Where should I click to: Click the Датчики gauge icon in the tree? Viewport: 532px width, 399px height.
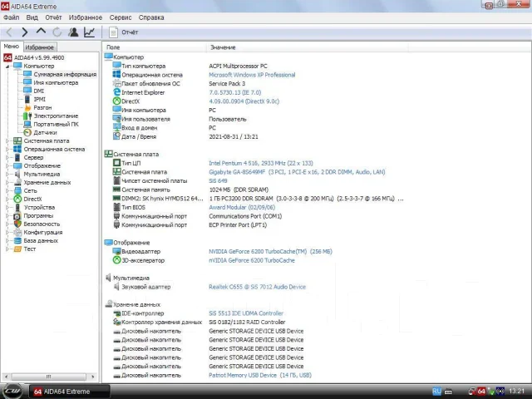27,132
